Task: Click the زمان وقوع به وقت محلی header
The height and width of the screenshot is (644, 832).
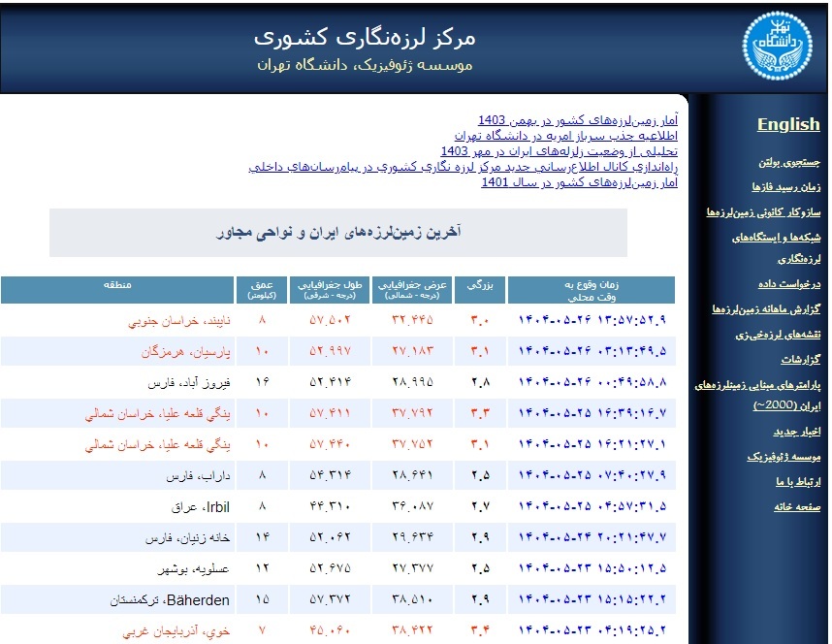Action: (592, 290)
